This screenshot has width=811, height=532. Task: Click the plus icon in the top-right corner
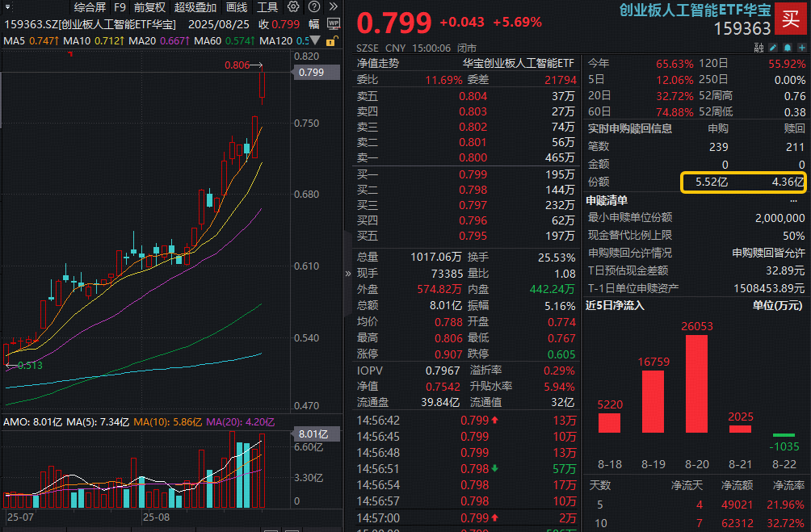[x=800, y=48]
